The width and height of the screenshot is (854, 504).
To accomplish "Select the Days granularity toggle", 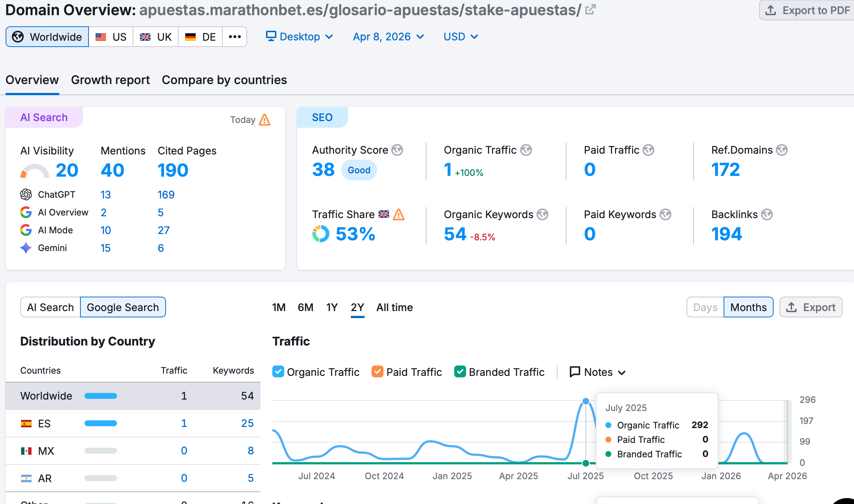I will 705,307.
